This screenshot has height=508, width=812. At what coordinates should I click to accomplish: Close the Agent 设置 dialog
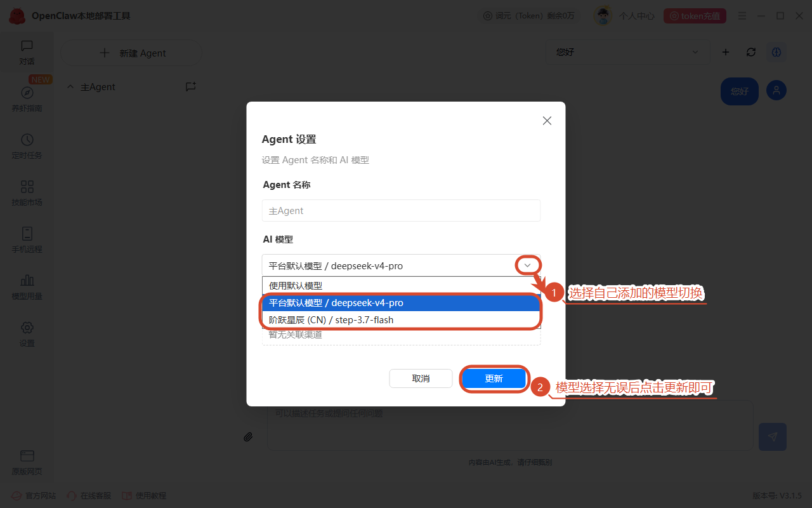pyautogui.click(x=547, y=121)
